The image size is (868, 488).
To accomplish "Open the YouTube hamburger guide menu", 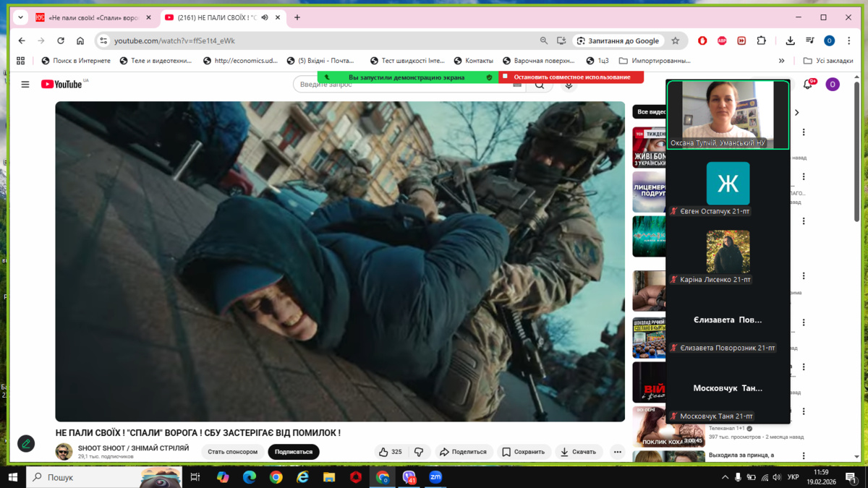I will pos(25,85).
